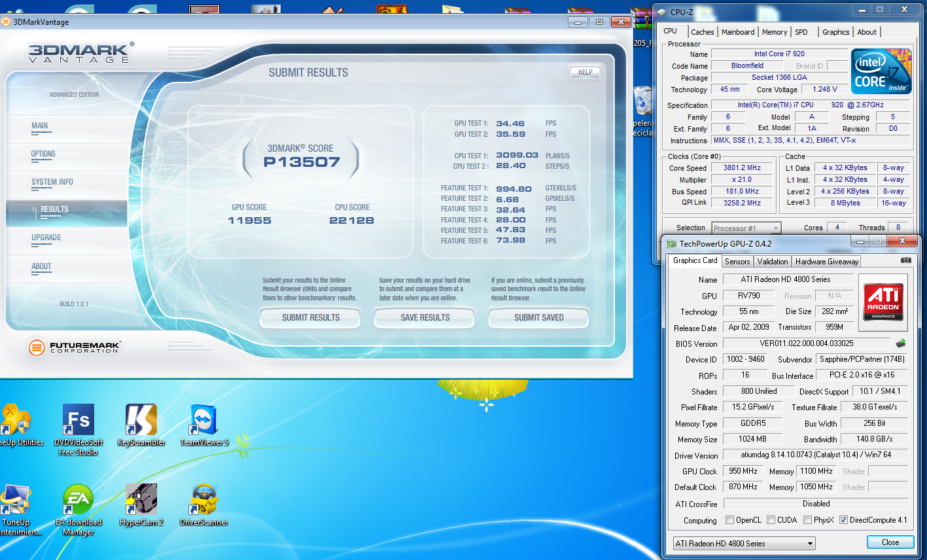The width and height of the screenshot is (927, 560).
Task: Open the SPD tab in CPU-Z
Action: pyautogui.click(x=801, y=32)
